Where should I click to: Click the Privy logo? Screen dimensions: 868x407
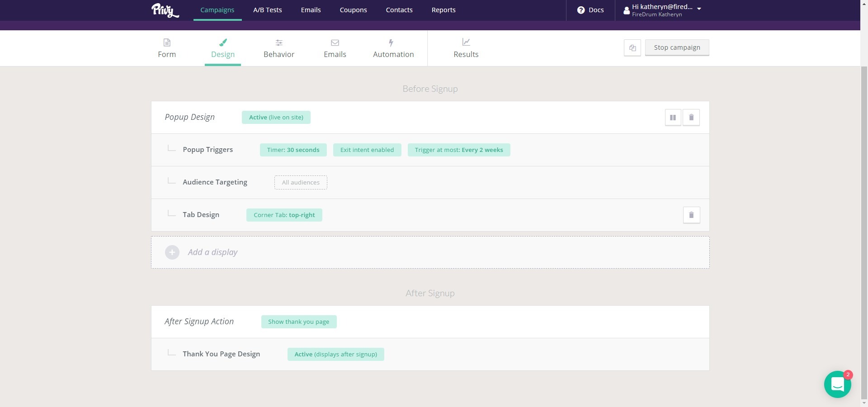point(165,10)
